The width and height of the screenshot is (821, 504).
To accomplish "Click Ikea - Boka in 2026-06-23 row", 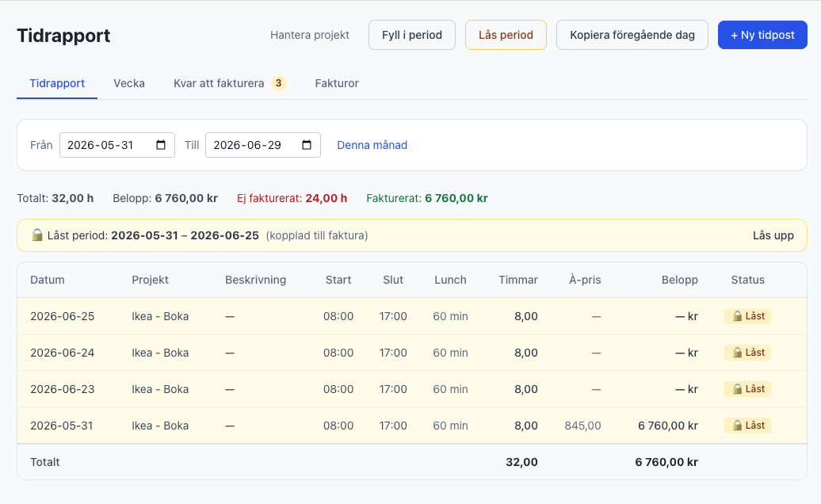I will (160, 389).
